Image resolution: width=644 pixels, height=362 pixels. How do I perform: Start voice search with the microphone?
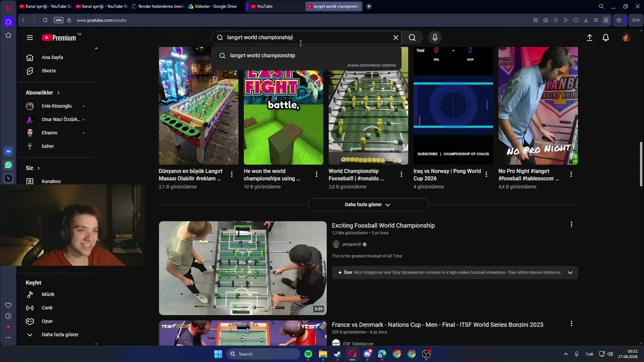coord(435,38)
